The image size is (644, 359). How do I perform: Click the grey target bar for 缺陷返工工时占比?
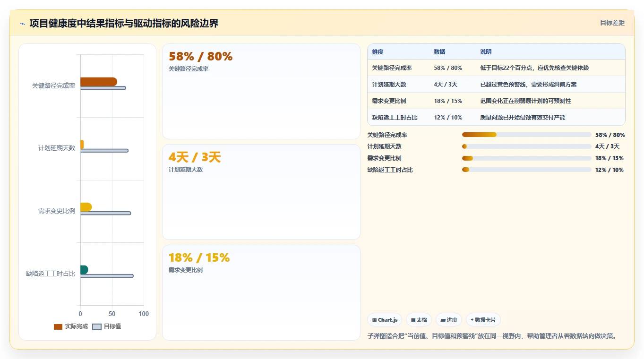point(107,276)
